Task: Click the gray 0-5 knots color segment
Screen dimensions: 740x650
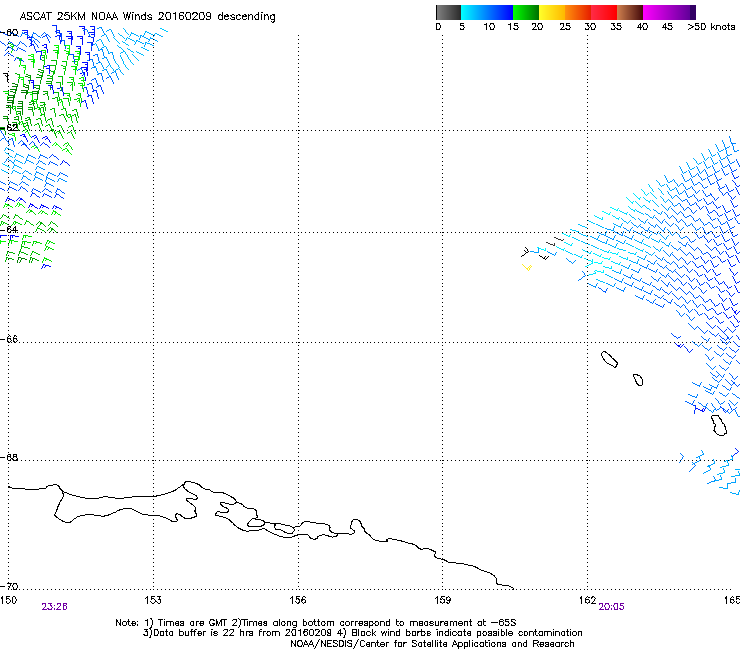Action: pos(448,12)
